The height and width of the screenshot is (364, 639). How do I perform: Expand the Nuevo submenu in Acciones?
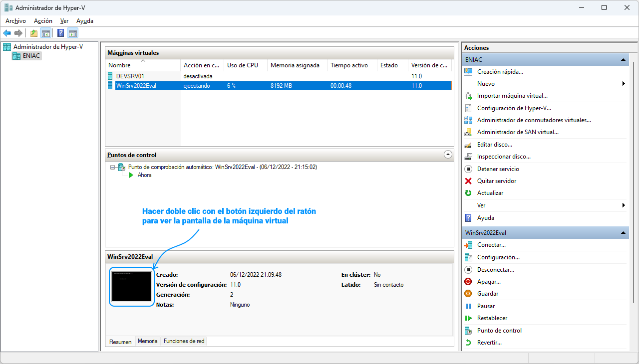[624, 84]
